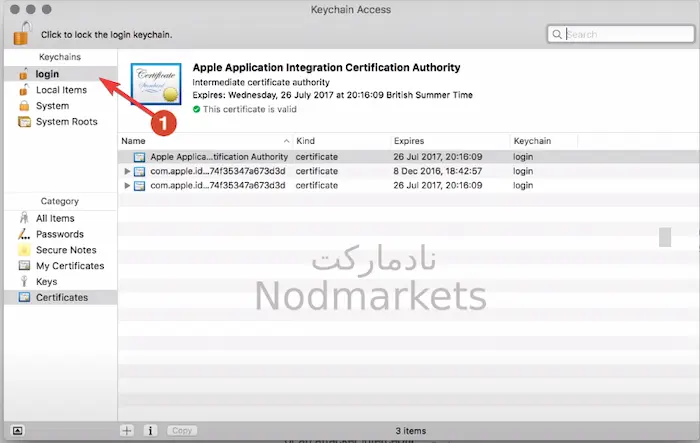Click the padlock to lock login keychain
The width and height of the screenshot is (700, 443).
click(x=22, y=33)
